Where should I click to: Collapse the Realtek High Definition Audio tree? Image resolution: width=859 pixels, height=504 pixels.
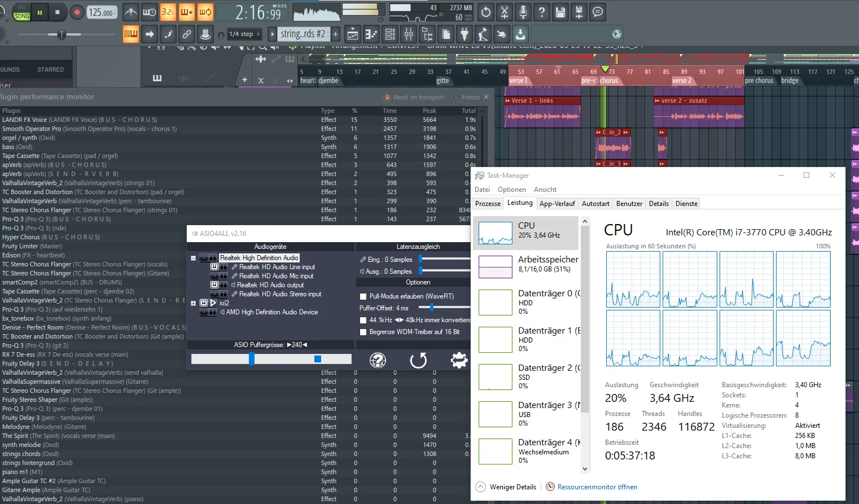point(193,258)
